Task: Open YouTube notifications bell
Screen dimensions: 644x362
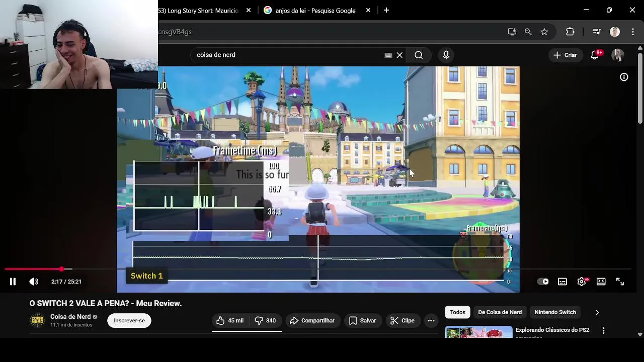Action: tap(595, 55)
